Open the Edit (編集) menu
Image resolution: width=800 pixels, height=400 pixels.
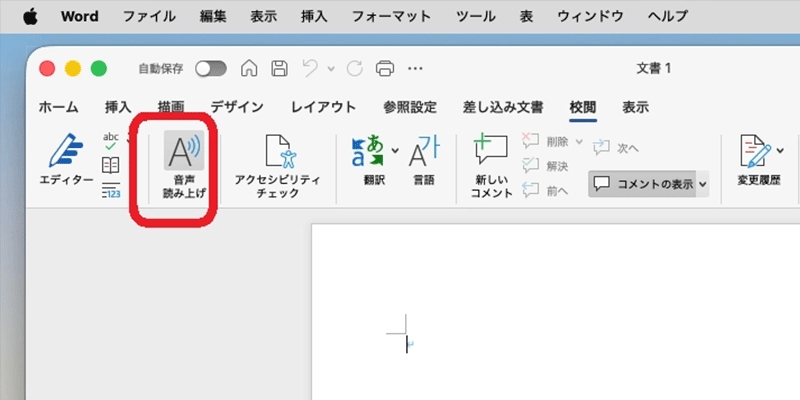pos(213,16)
